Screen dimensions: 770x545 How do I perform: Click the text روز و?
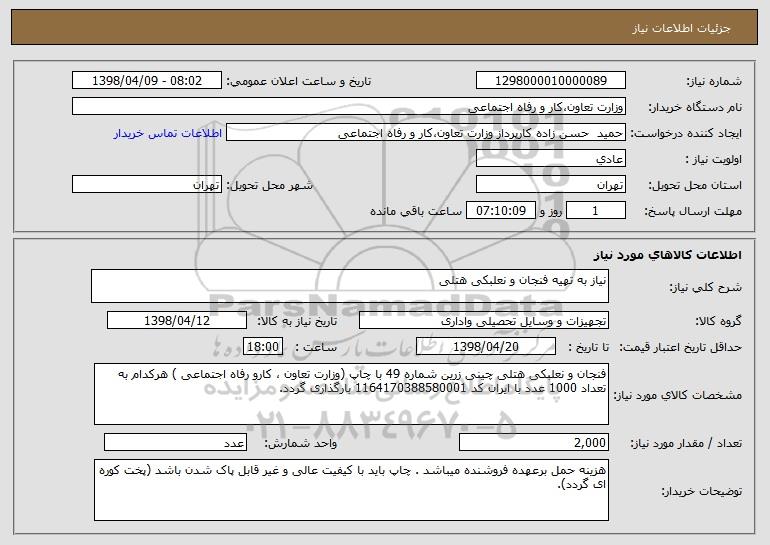(x=550, y=211)
